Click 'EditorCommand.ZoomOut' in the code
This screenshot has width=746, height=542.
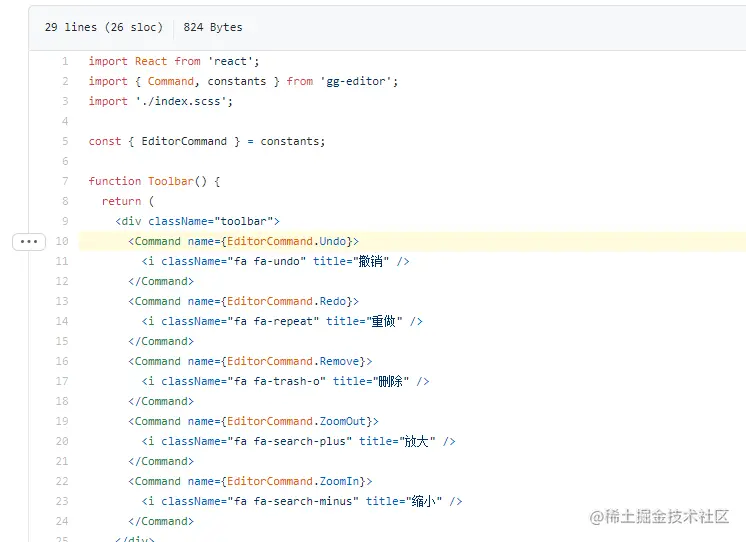click(x=296, y=421)
